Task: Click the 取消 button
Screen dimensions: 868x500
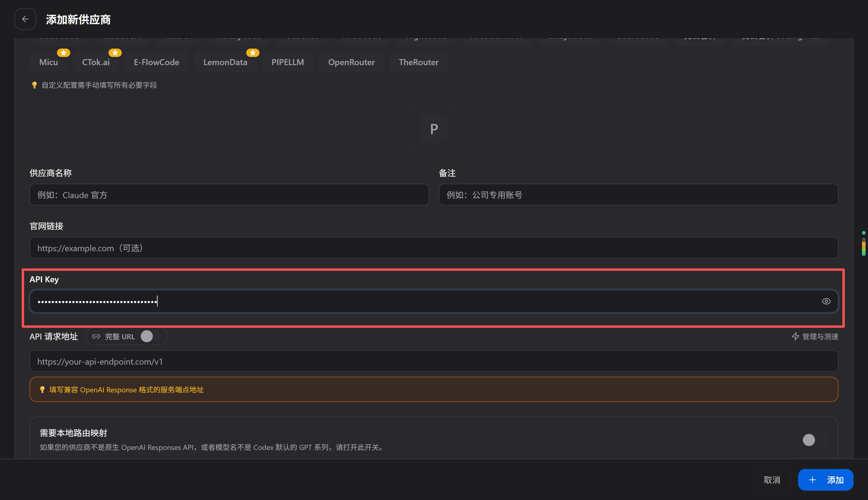Action: pyautogui.click(x=772, y=480)
